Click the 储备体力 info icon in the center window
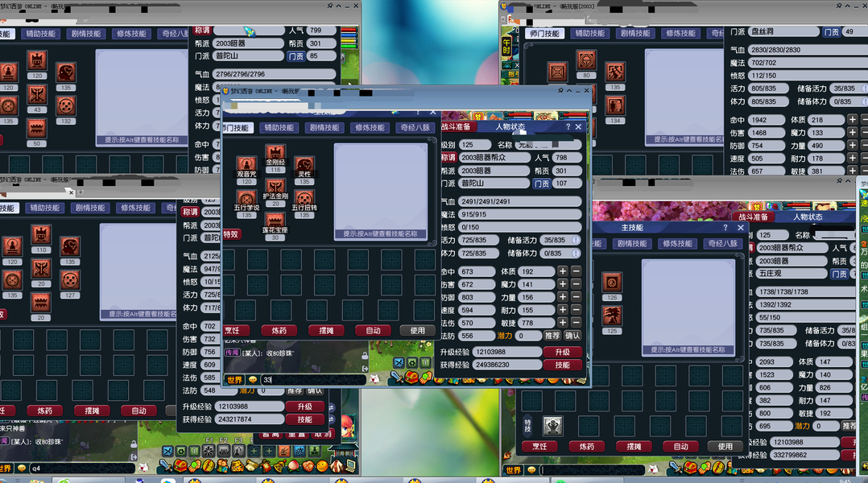Viewport: 868px width, 483px height. tap(576, 254)
